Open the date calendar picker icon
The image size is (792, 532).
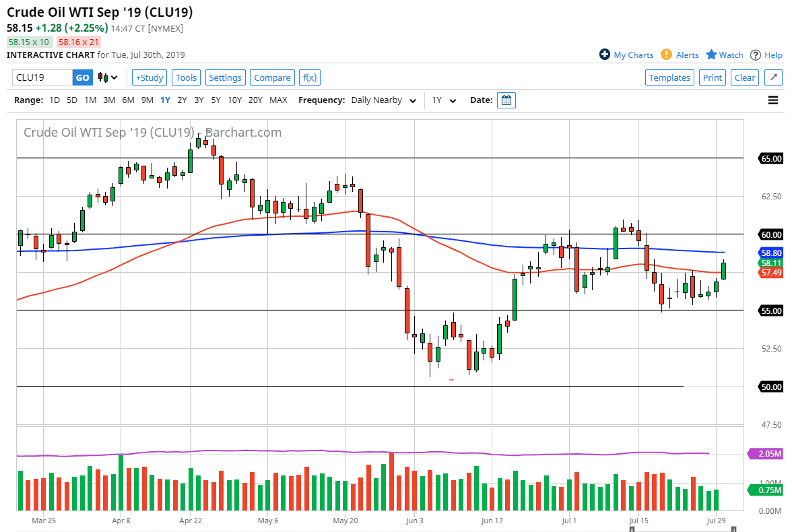click(506, 100)
